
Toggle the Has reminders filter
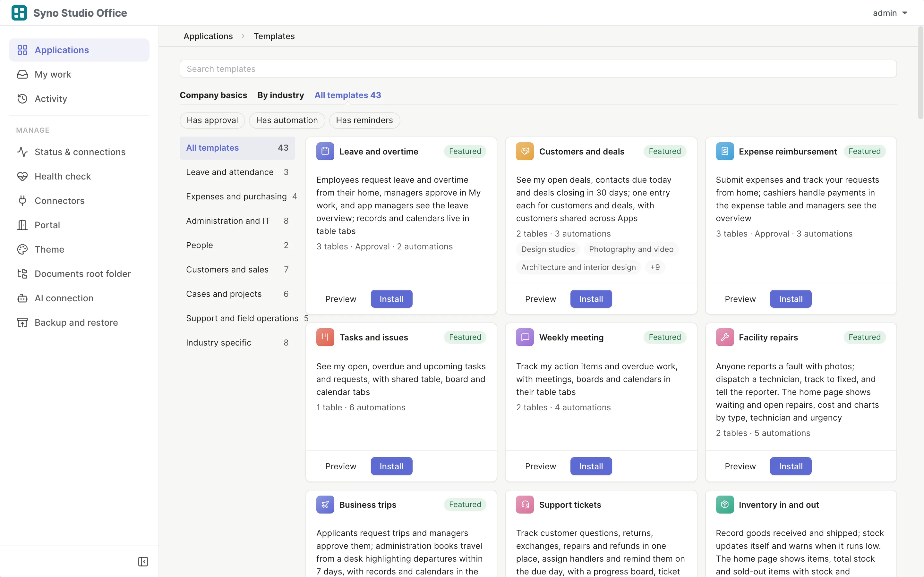364,120
